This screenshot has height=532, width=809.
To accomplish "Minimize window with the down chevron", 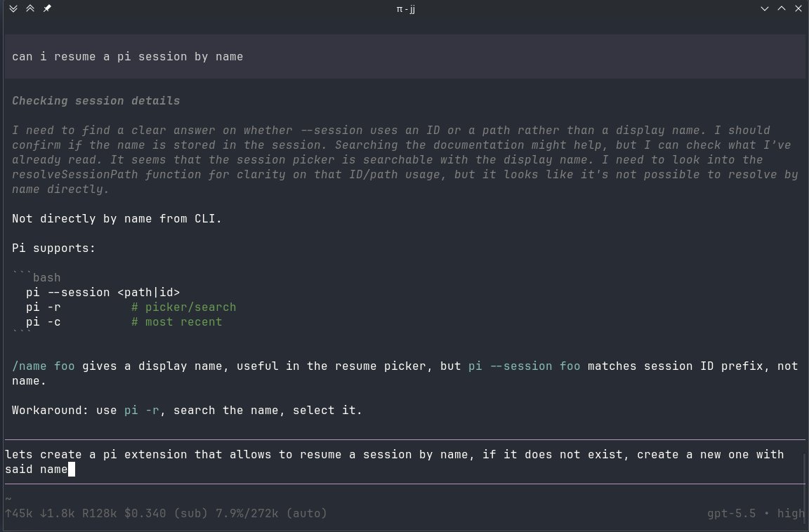I will pos(765,8).
